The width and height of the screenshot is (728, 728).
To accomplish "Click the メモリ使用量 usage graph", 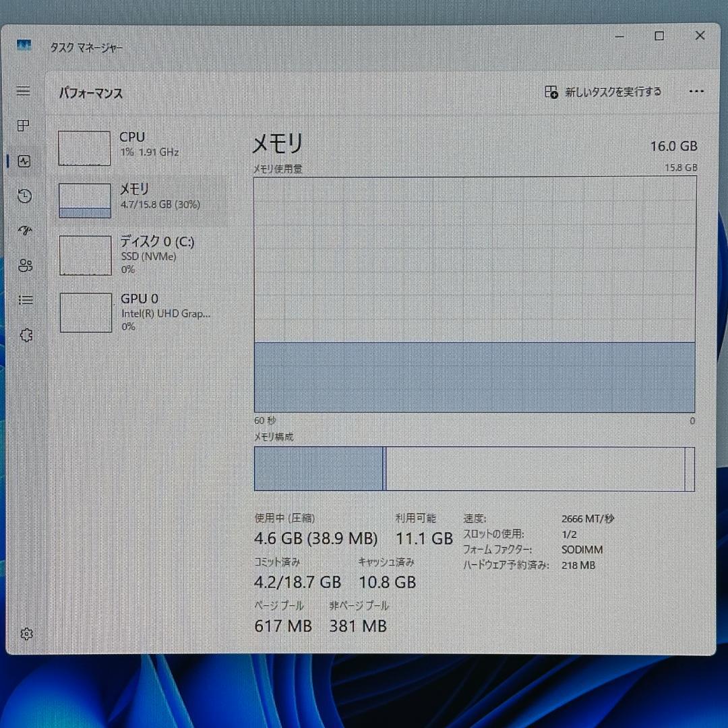I will pos(475,295).
